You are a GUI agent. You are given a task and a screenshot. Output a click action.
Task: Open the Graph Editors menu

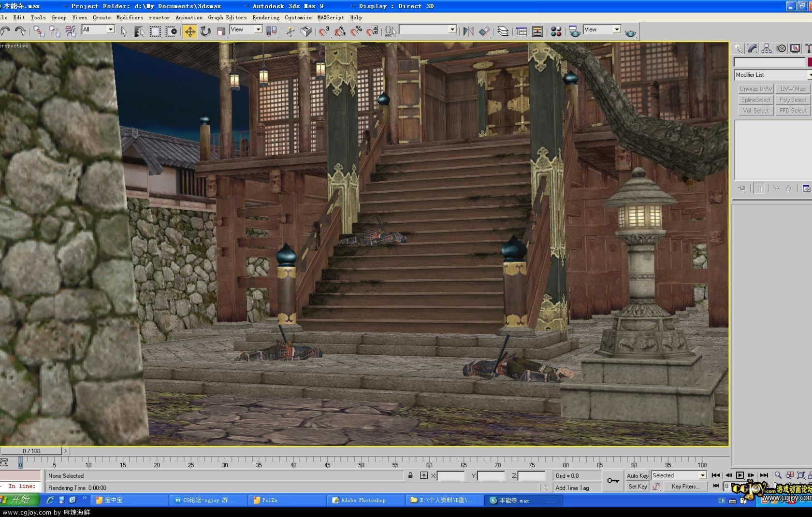(x=227, y=17)
